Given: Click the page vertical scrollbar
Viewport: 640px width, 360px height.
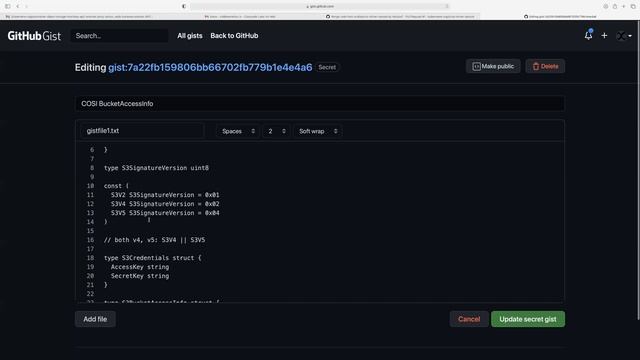Looking at the screenshot, I should click(638, 171).
